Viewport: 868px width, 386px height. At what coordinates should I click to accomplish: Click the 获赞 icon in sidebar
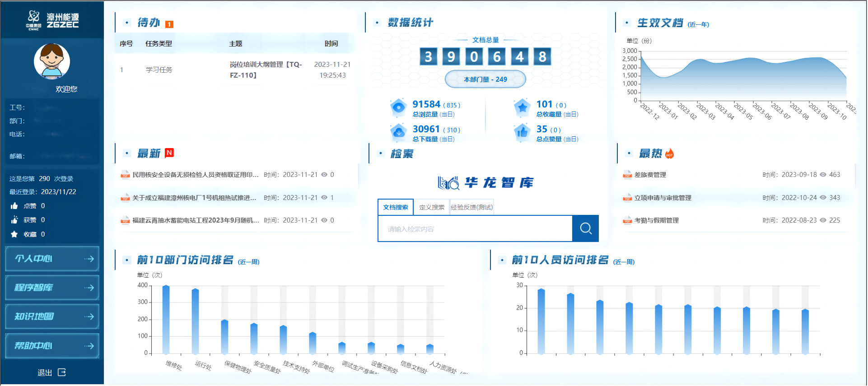14,220
